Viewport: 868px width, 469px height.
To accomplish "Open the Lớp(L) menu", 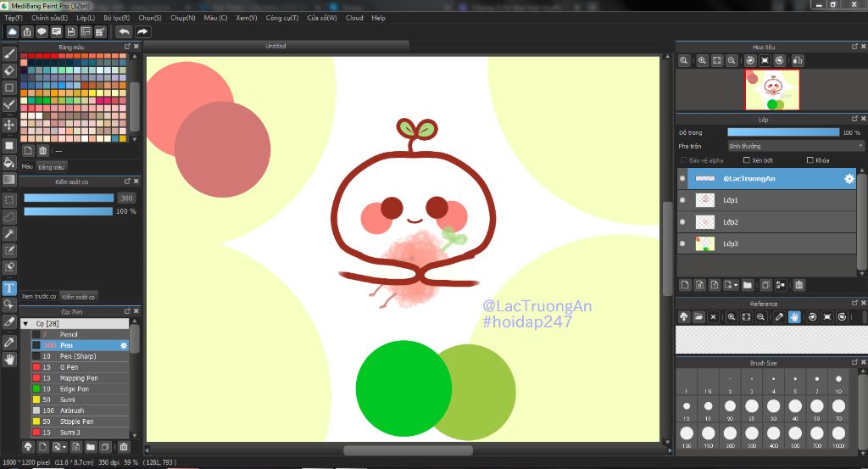I will point(86,18).
